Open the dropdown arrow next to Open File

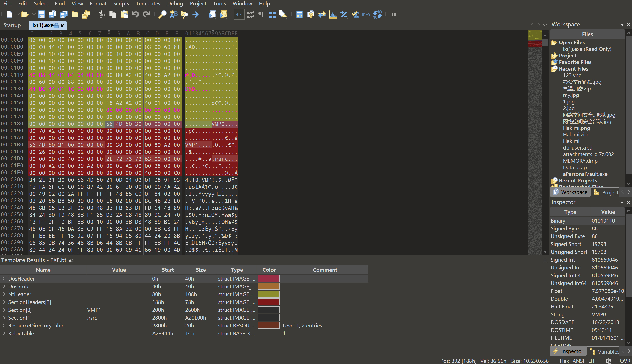[34, 15]
